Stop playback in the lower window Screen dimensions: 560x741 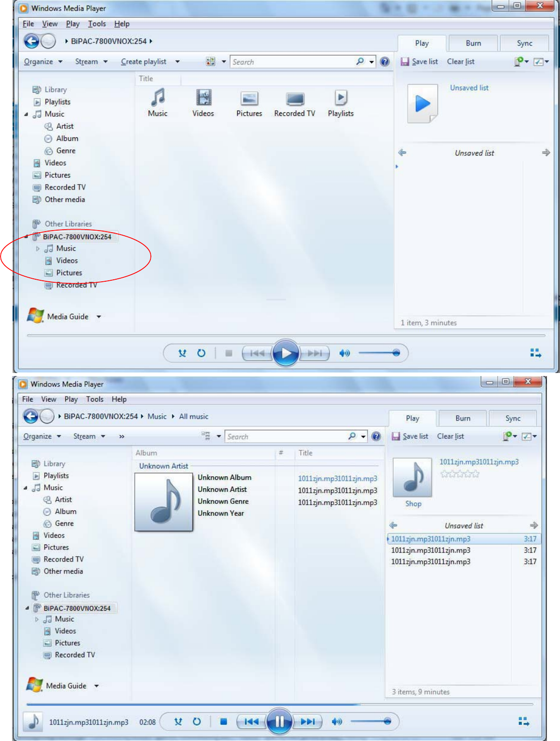224,721
